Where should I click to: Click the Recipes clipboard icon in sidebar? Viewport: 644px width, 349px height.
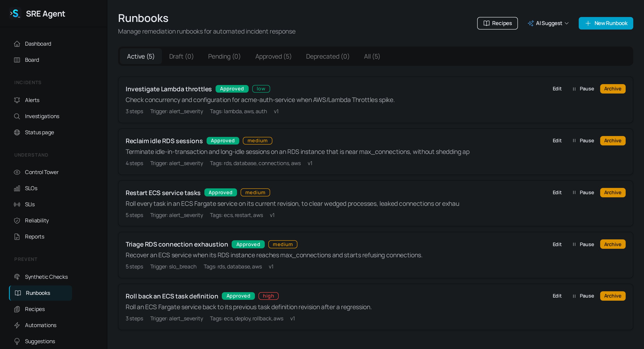(17, 309)
